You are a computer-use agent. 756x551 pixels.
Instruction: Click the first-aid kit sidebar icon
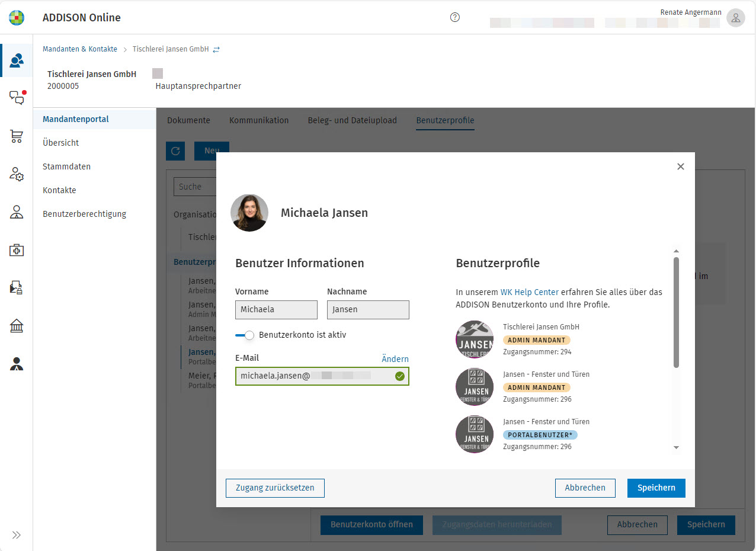[17, 250]
